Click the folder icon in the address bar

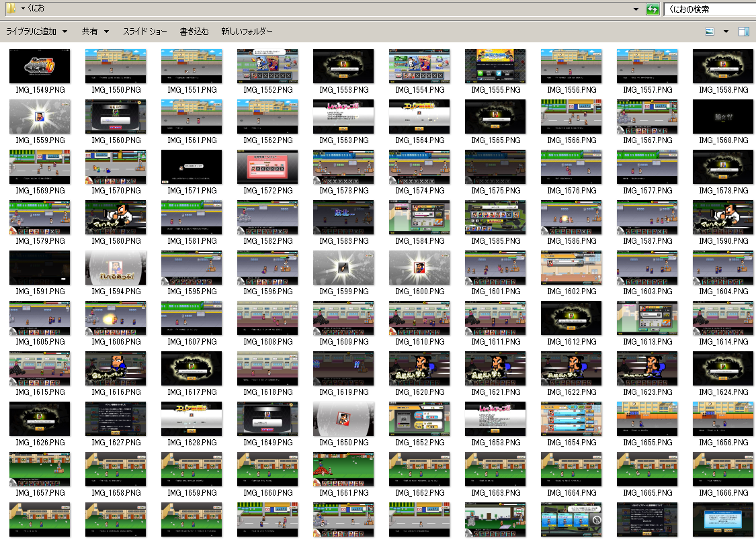tap(10, 9)
